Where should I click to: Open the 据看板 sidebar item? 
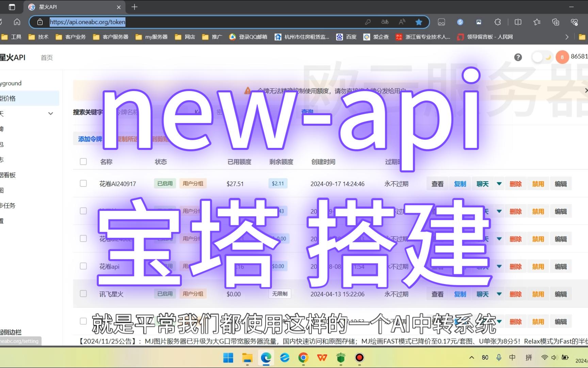click(8, 175)
